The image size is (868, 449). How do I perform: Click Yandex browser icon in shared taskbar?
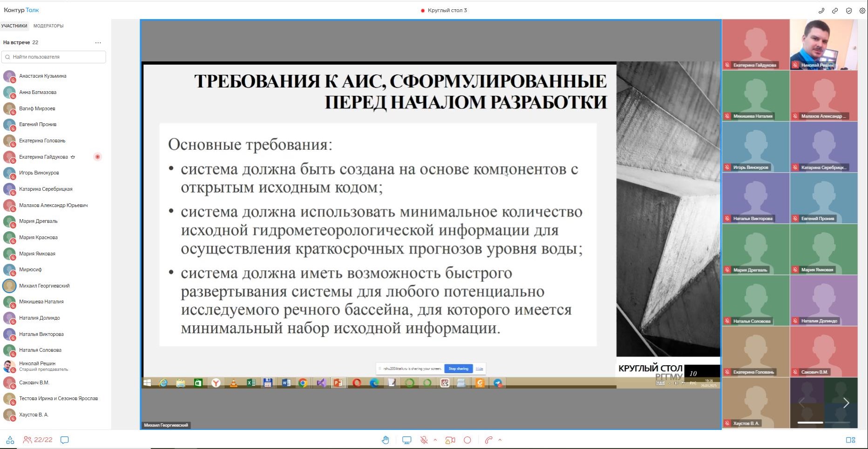[216, 383]
